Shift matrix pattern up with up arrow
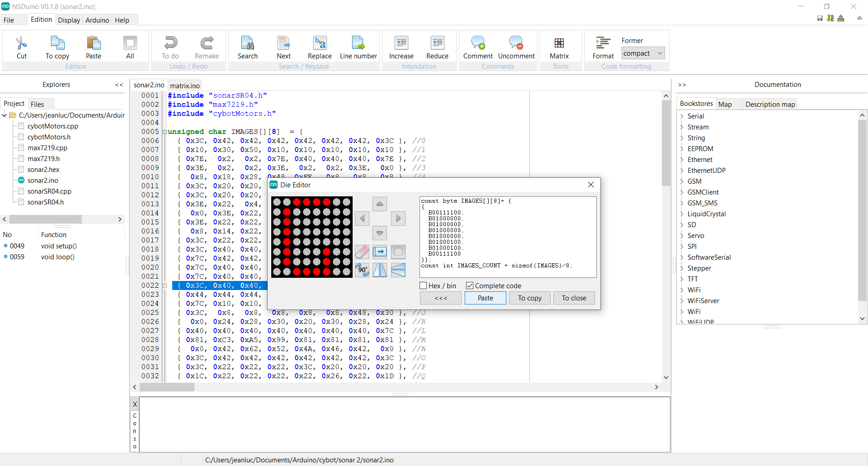This screenshot has width=868, height=466. click(380, 204)
